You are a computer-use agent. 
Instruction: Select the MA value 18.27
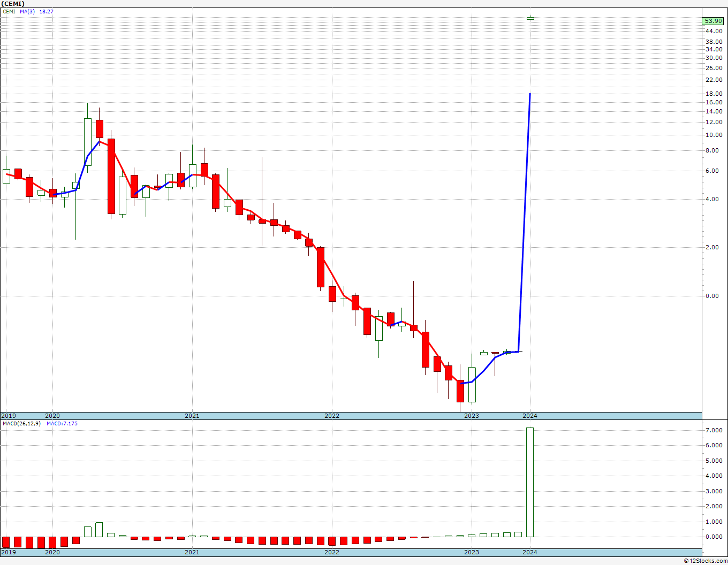click(x=47, y=11)
